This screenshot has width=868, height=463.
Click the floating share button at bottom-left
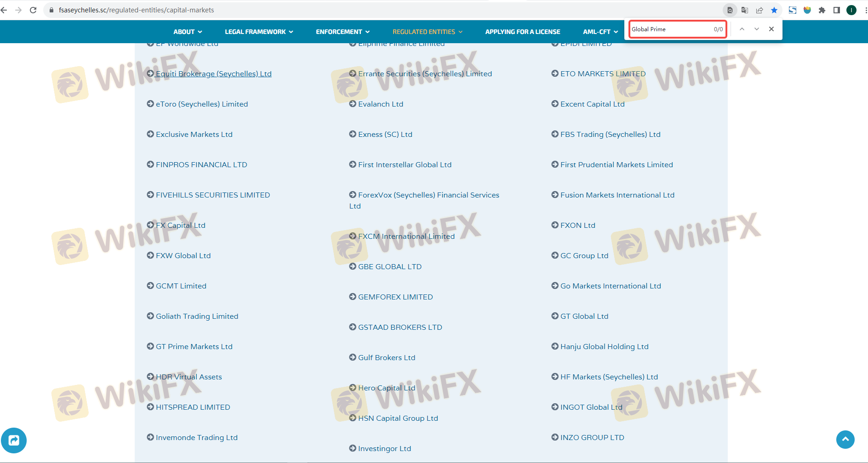pos(14,440)
